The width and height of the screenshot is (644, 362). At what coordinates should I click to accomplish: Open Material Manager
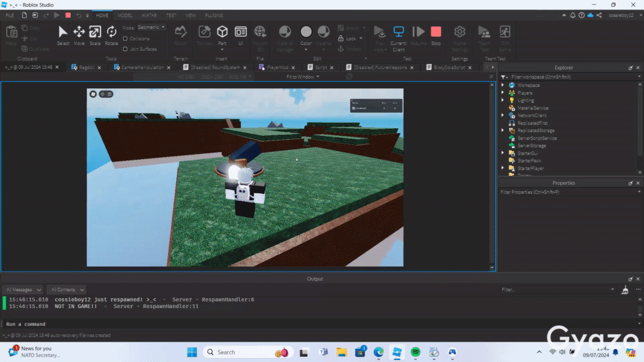point(285,38)
